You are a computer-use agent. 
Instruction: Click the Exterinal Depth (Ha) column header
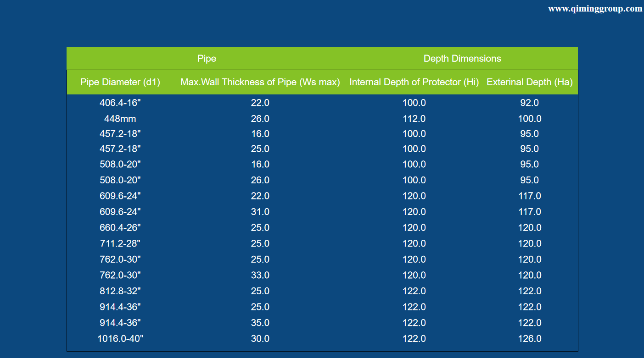529,83
